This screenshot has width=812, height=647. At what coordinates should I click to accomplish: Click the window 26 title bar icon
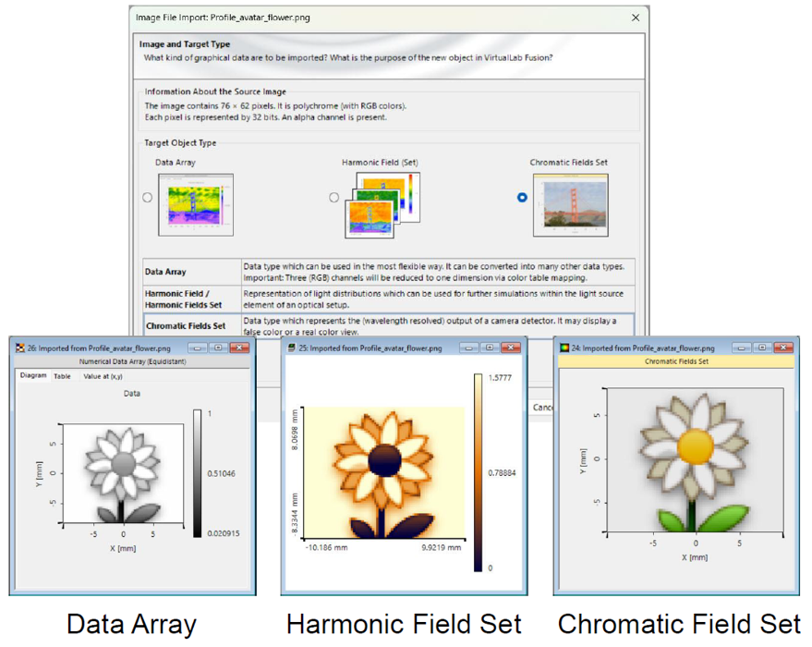(20, 348)
